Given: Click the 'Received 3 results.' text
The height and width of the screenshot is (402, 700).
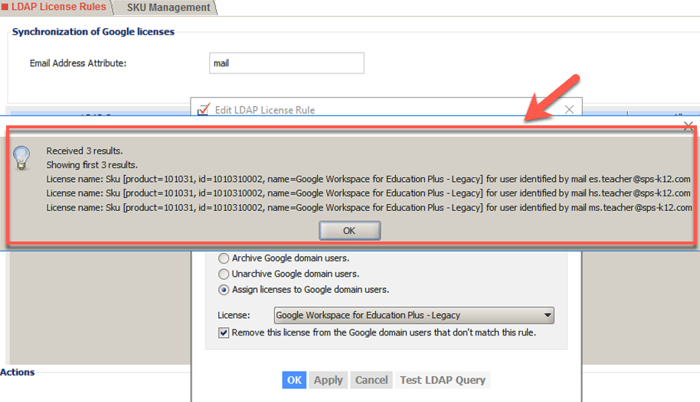Looking at the screenshot, I should (84, 151).
